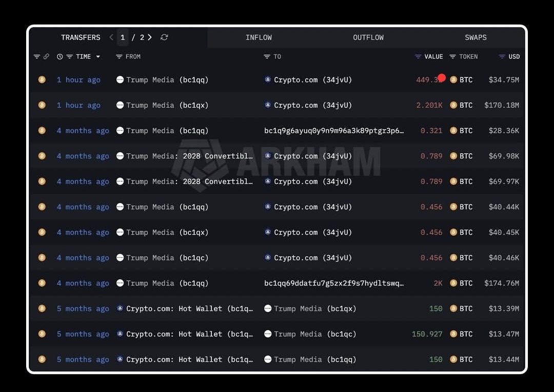The image size is (554, 392).
Task: Open Trump Media (bc1qq) sender in $34.75M row
Action: point(163,80)
